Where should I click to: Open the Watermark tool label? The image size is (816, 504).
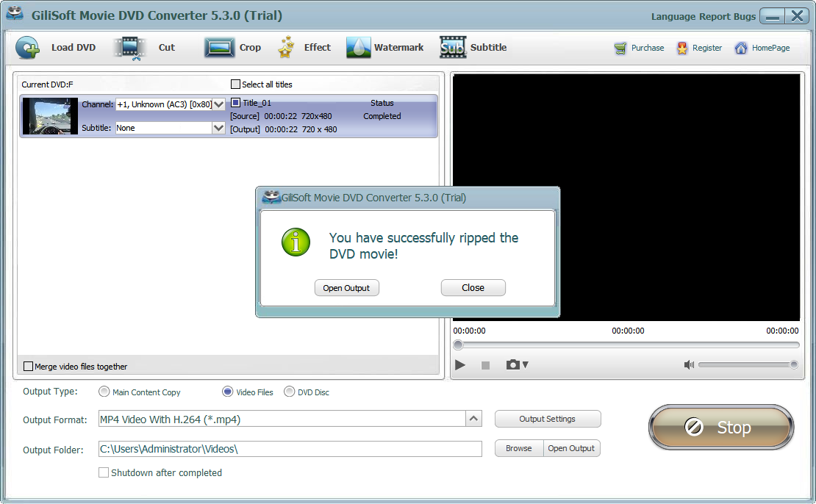(398, 47)
